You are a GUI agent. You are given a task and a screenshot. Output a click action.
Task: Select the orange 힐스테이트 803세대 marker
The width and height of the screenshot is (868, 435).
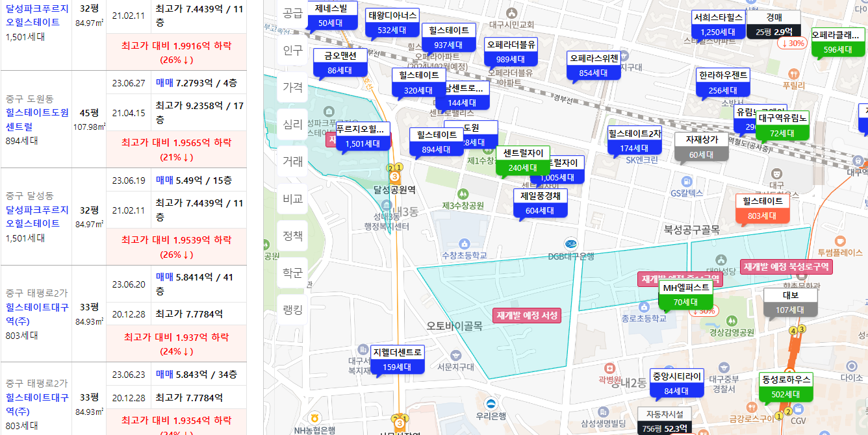(763, 208)
